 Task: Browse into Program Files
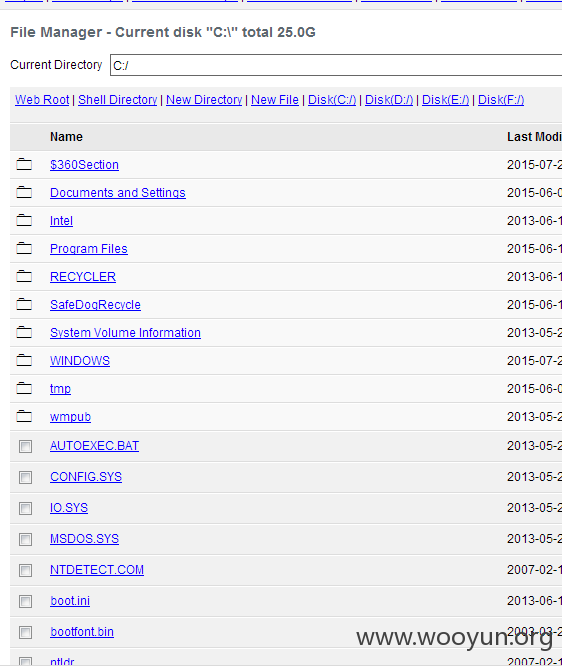pos(89,249)
